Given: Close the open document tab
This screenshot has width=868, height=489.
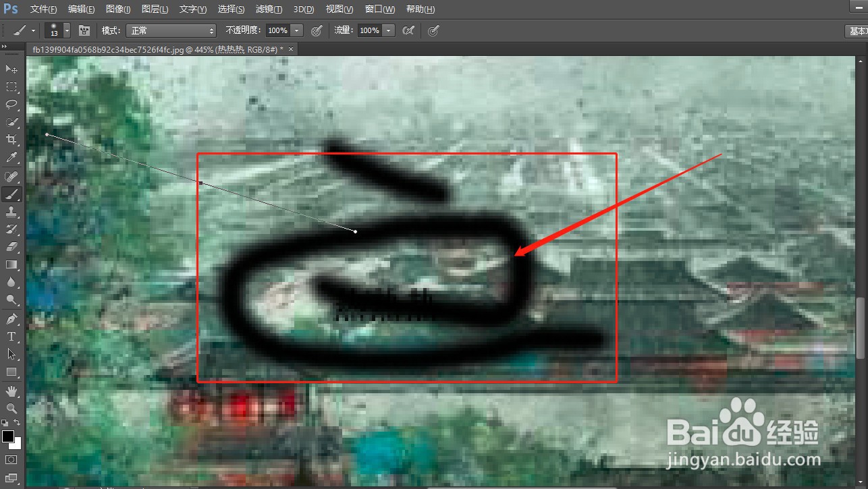Looking at the screenshot, I should tap(291, 49).
